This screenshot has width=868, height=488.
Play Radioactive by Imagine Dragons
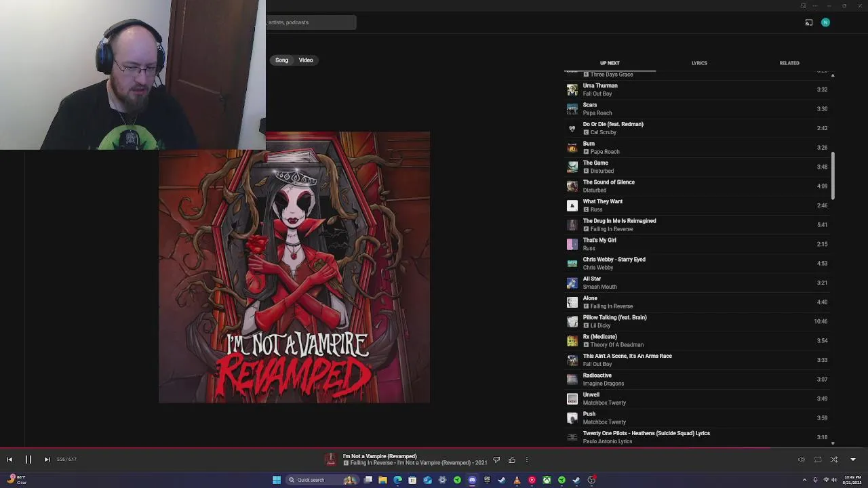[697, 380]
